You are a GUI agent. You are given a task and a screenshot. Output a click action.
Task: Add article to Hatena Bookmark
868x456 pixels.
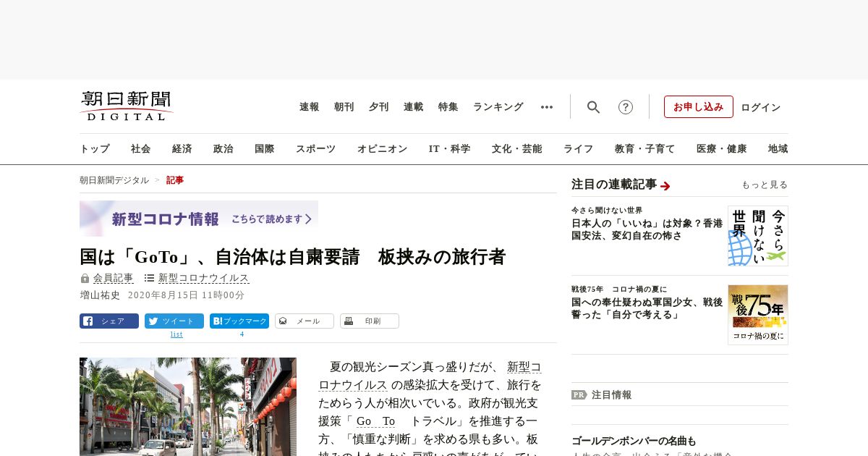239,321
